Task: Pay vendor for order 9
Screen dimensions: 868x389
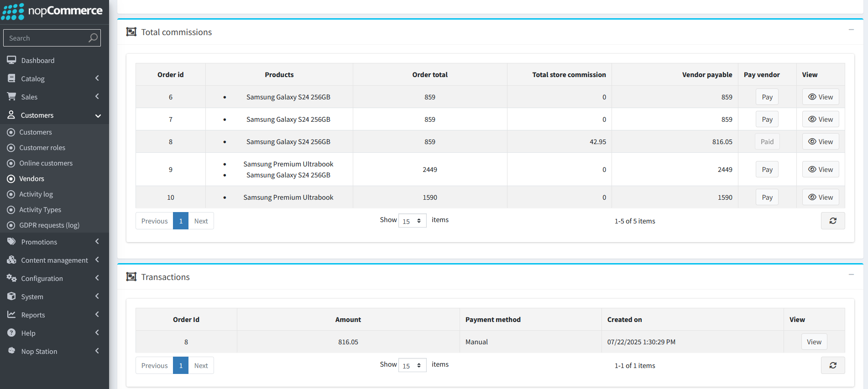Action: pos(767,170)
